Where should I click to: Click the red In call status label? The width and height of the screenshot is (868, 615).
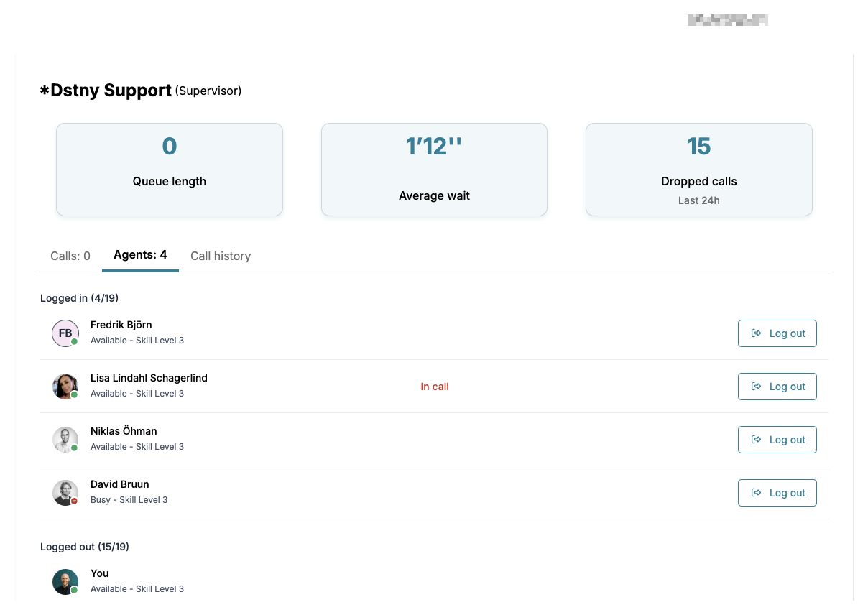point(435,387)
